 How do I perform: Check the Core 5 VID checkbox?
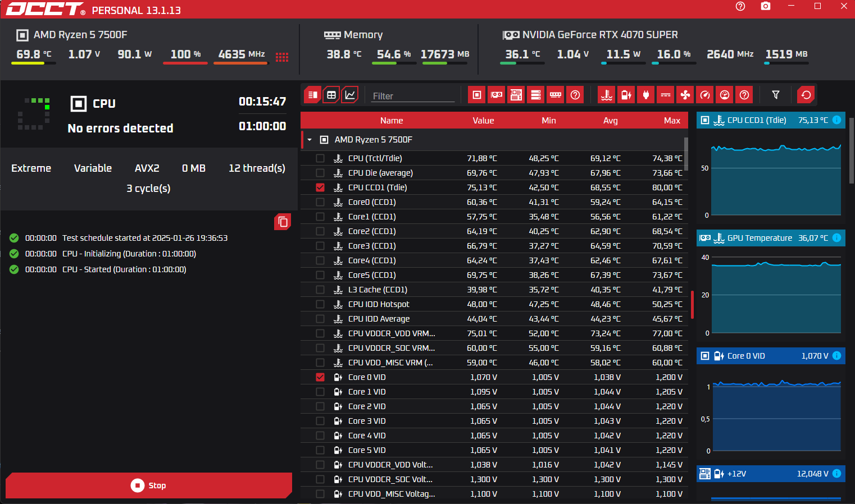click(x=320, y=450)
